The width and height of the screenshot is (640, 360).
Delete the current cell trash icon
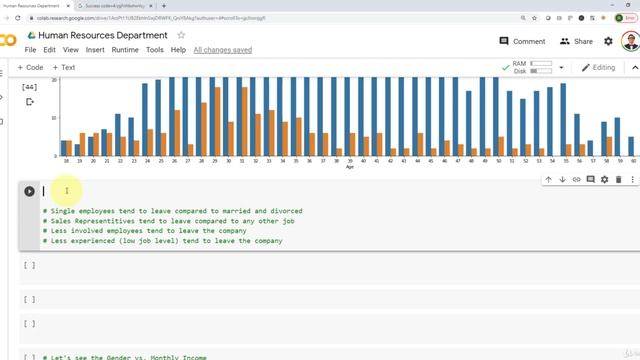tap(618, 180)
